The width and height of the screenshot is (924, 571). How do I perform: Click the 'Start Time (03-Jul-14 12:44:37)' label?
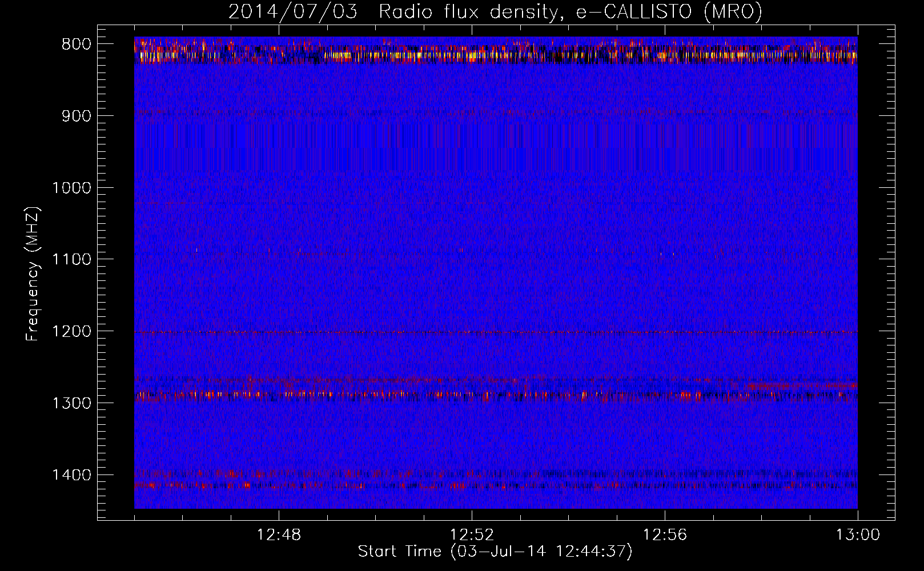coord(495,552)
